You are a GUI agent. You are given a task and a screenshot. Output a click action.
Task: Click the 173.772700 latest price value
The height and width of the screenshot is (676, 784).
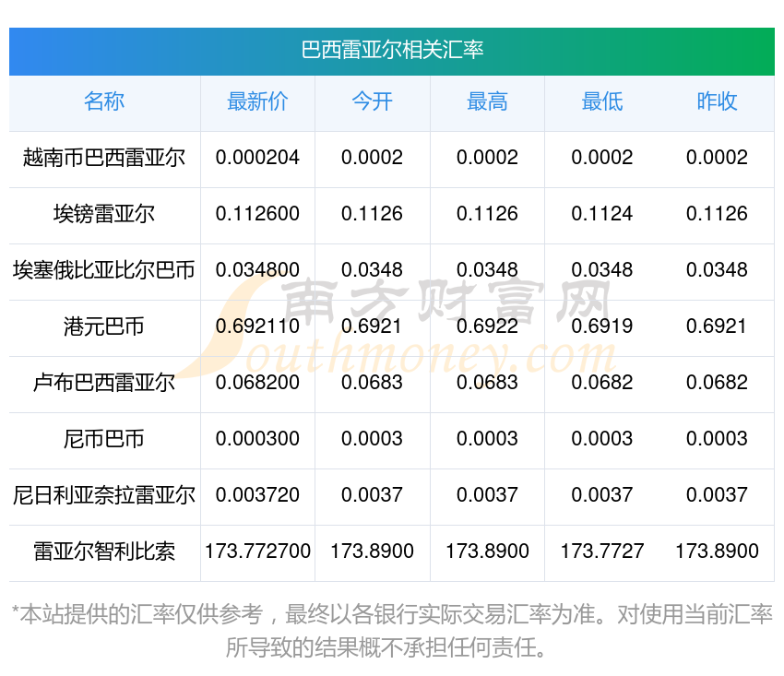pyautogui.click(x=257, y=551)
